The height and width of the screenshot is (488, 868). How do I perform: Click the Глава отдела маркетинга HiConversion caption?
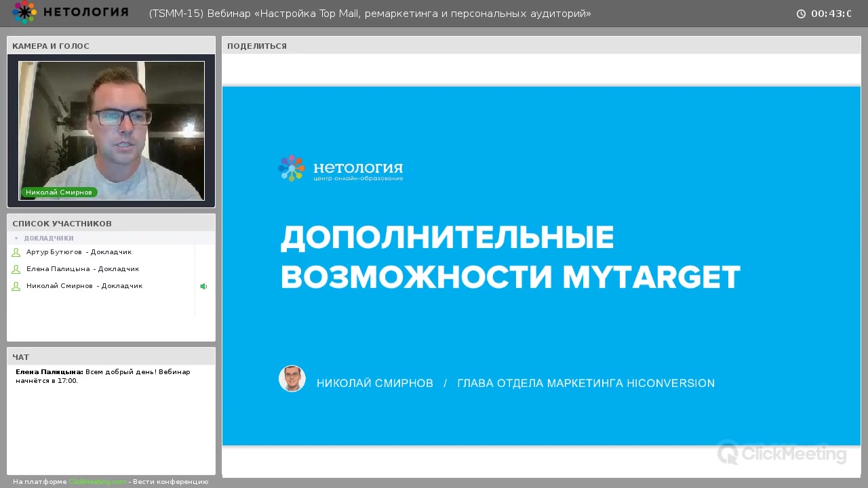(586, 384)
